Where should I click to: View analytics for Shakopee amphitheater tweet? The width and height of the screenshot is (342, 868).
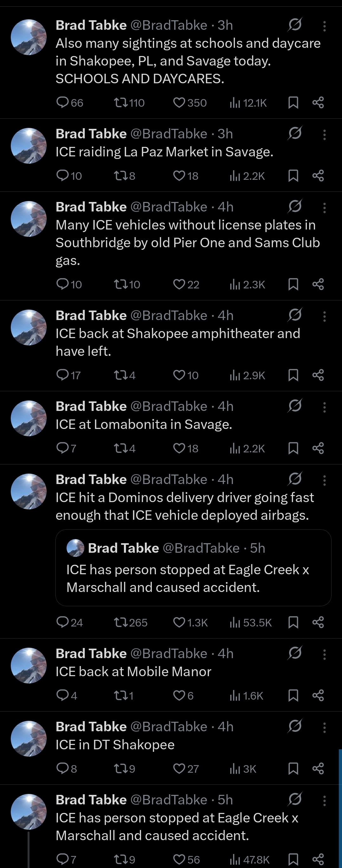pyautogui.click(x=247, y=375)
